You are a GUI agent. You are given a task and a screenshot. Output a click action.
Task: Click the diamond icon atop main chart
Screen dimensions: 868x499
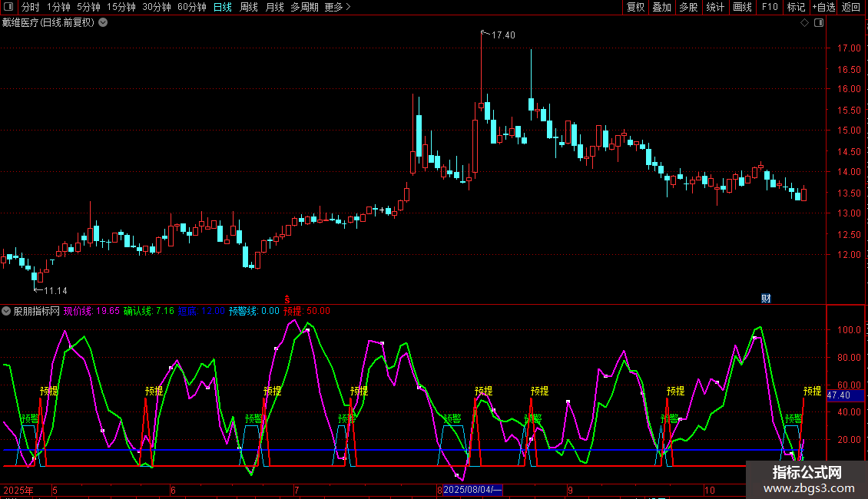(804, 23)
